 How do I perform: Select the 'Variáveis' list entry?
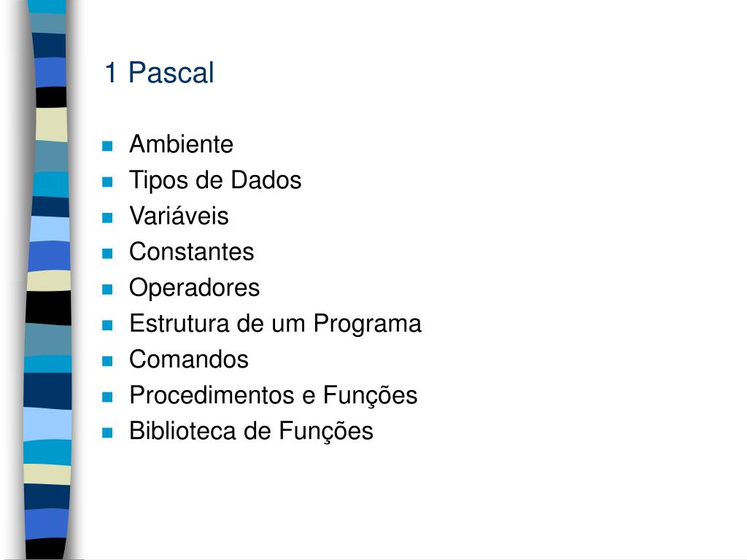click(x=179, y=216)
